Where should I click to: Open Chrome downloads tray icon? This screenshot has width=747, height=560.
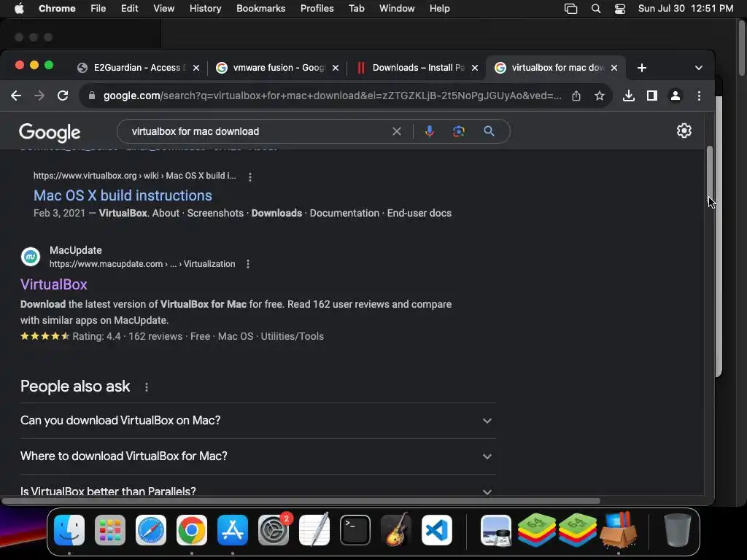point(628,96)
